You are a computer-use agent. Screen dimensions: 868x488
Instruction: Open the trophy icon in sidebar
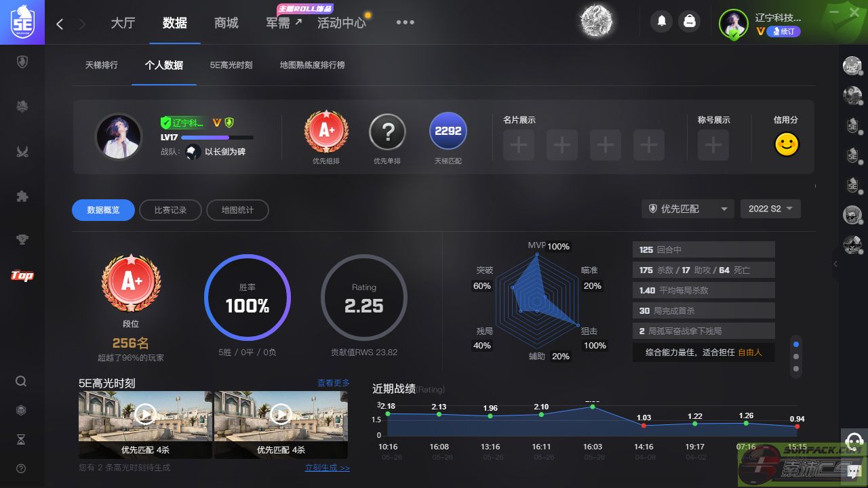click(x=22, y=239)
